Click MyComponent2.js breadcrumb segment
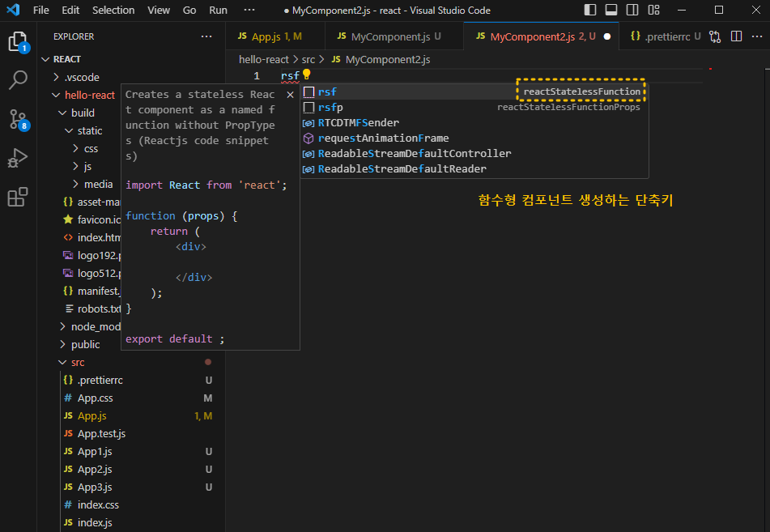770x532 pixels. pyautogui.click(x=381, y=59)
